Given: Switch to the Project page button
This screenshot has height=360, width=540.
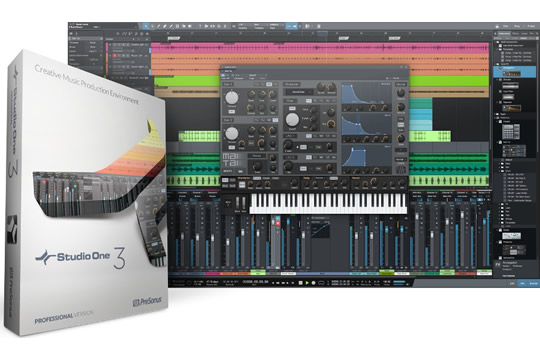Looking at the screenshot, I should 531,26.
